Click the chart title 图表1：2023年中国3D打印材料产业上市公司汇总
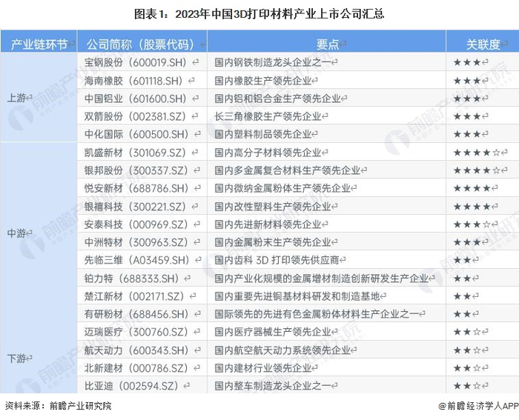 pos(259,14)
